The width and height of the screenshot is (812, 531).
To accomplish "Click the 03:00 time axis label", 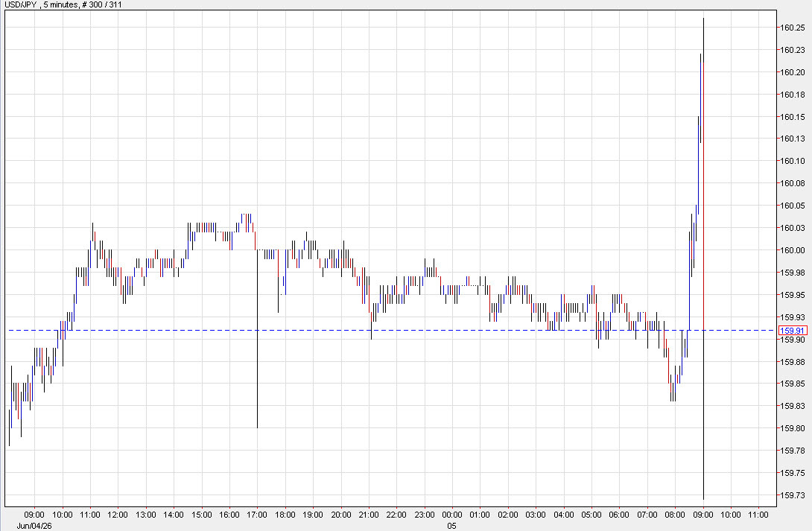I will pyautogui.click(x=536, y=515).
